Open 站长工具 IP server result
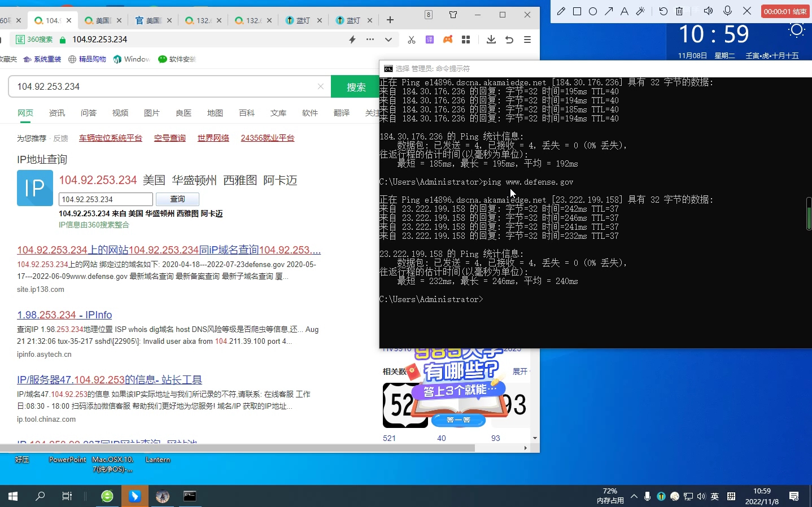 (x=110, y=380)
